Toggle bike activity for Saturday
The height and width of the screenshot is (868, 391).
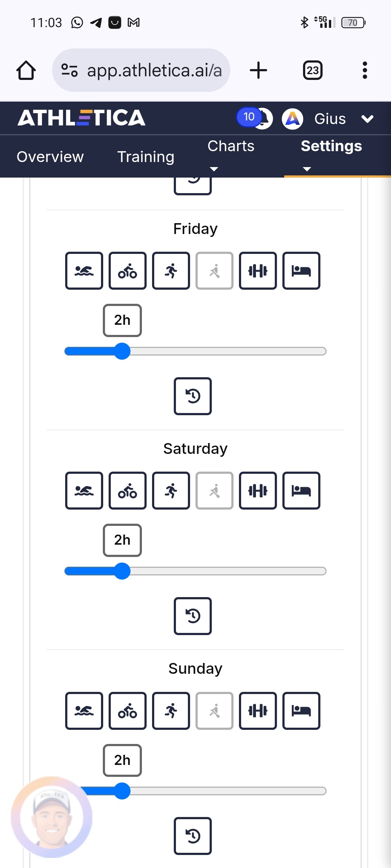(x=127, y=490)
